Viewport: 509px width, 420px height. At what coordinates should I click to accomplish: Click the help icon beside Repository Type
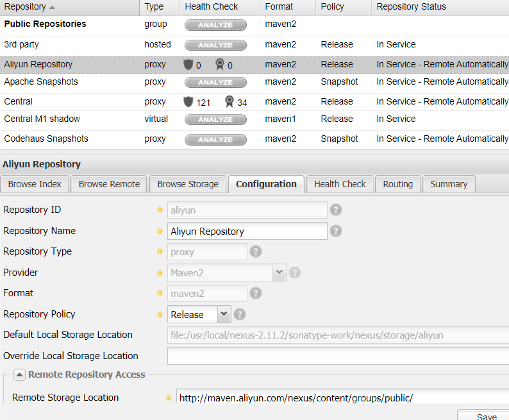(x=256, y=251)
